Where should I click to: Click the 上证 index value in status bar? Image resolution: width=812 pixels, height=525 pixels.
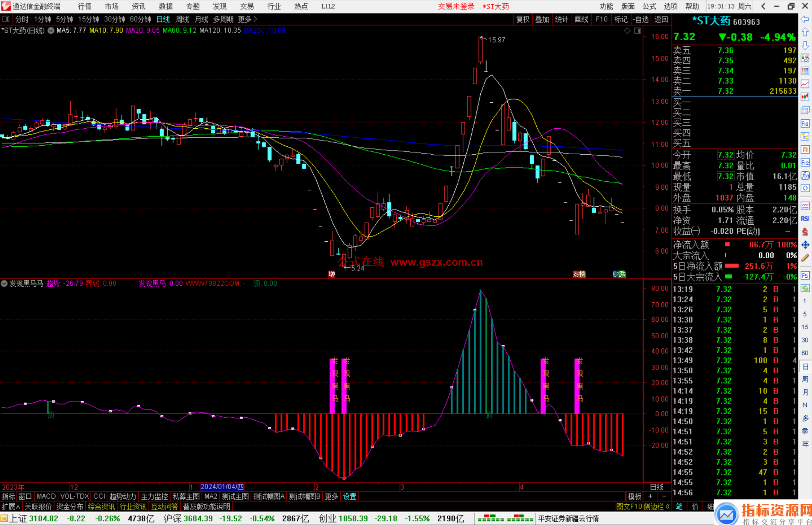tap(44, 519)
